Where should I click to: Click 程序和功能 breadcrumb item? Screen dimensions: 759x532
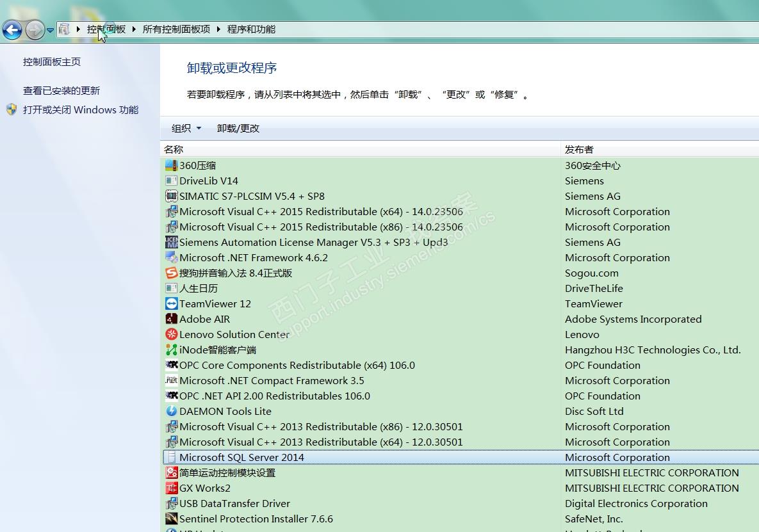coord(251,29)
